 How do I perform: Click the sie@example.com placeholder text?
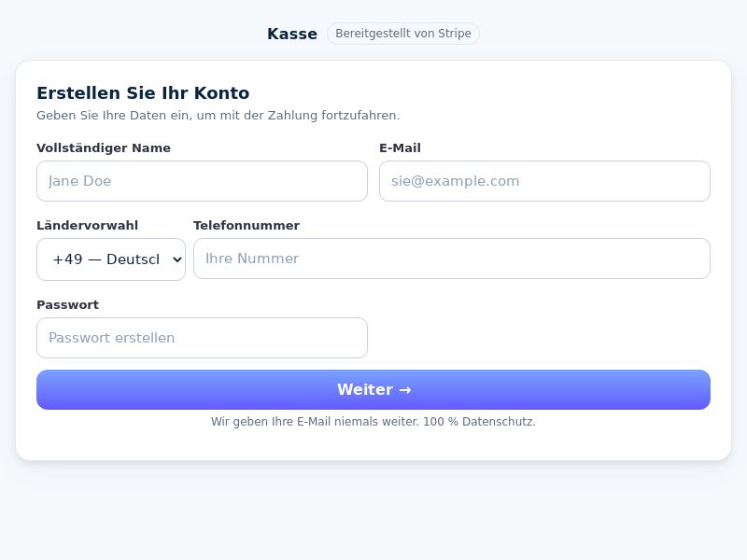tap(455, 181)
